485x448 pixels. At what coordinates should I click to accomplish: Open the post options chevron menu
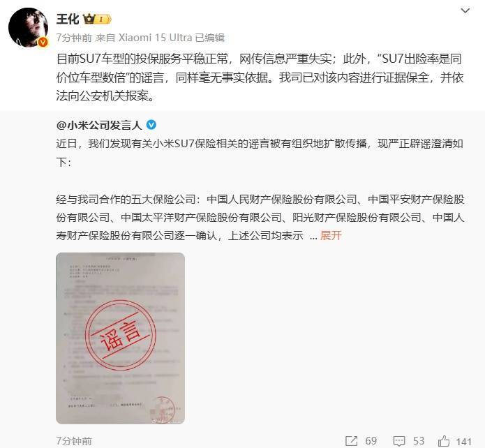465,11
